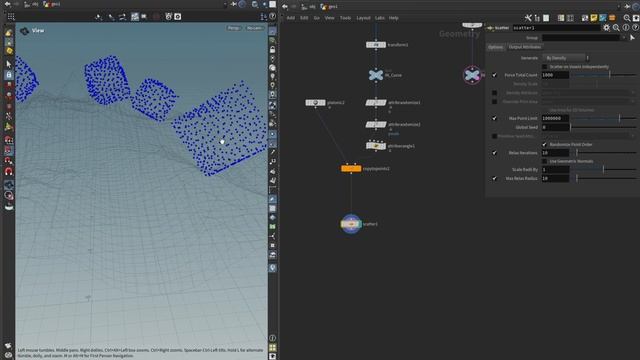Toggle Density Attribute checkbox

pos(494,93)
